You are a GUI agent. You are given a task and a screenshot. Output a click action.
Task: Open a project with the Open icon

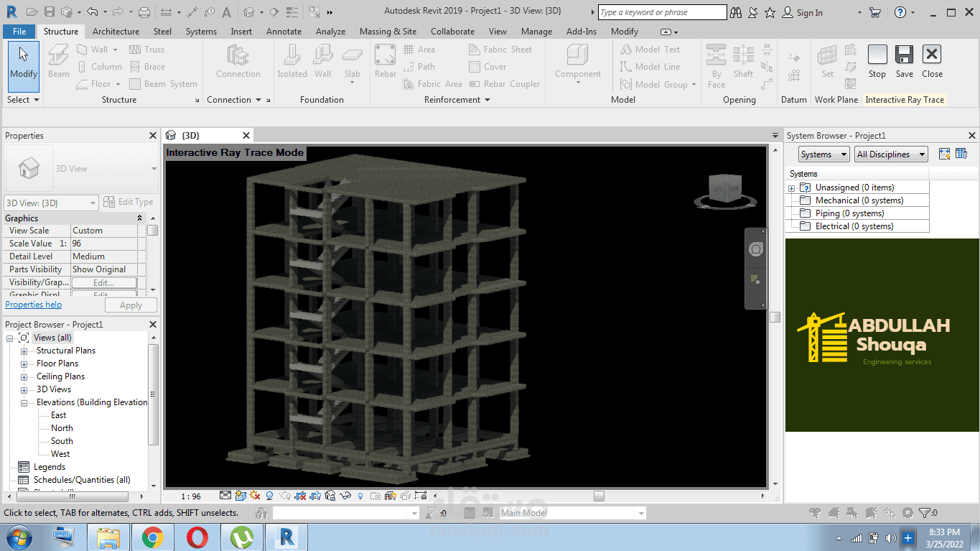point(32,12)
